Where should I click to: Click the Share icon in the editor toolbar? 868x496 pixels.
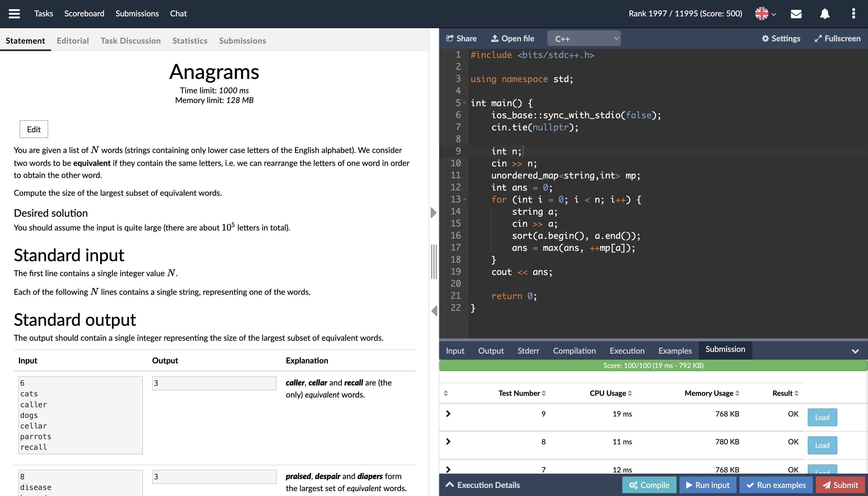[x=461, y=38]
